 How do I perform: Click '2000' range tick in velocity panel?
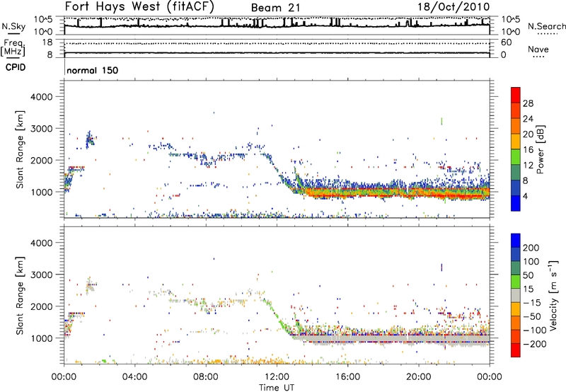42,306
